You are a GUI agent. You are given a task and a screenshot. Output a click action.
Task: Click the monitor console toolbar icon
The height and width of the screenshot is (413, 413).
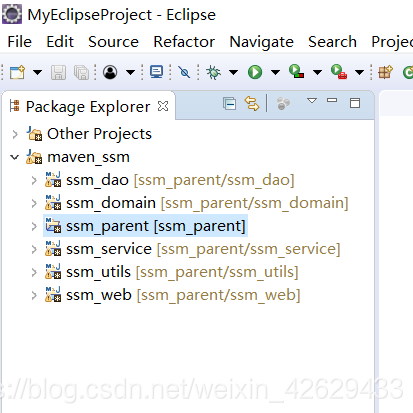(156, 72)
